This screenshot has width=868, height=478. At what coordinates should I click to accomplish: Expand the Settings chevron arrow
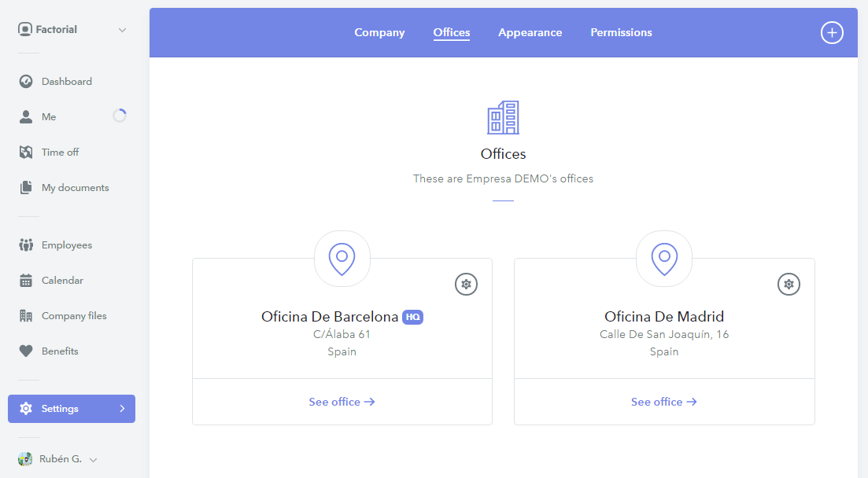pyautogui.click(x=122, y=408)
